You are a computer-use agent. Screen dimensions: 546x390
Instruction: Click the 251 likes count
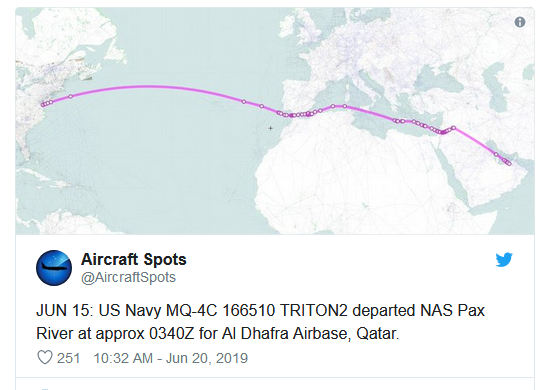[69, 358]
